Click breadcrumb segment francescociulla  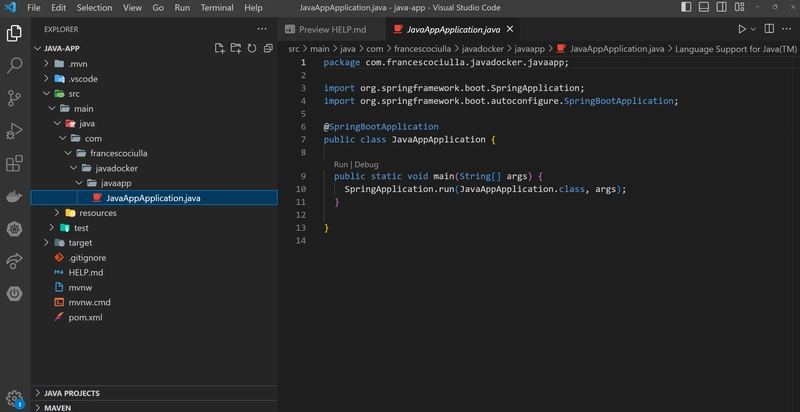point(422,49)
